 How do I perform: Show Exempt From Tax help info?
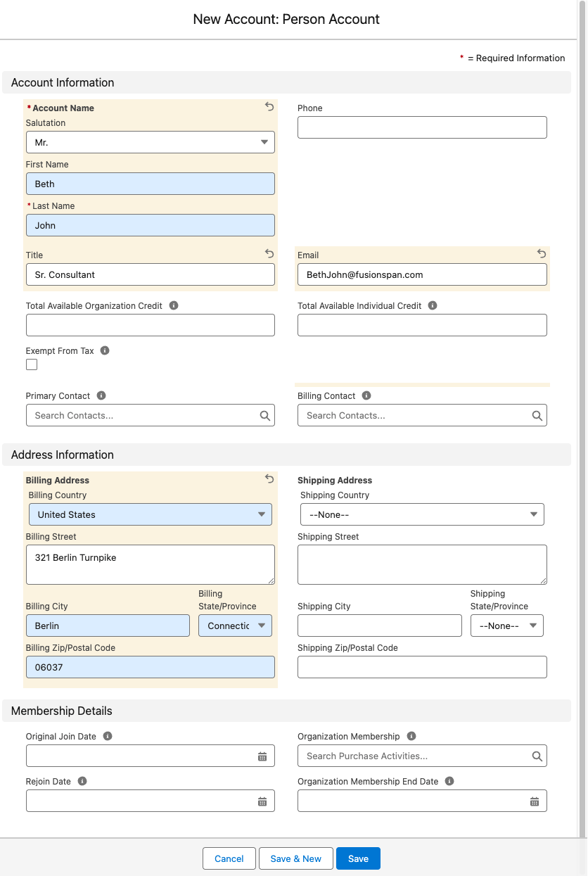(x=105, y=350)
